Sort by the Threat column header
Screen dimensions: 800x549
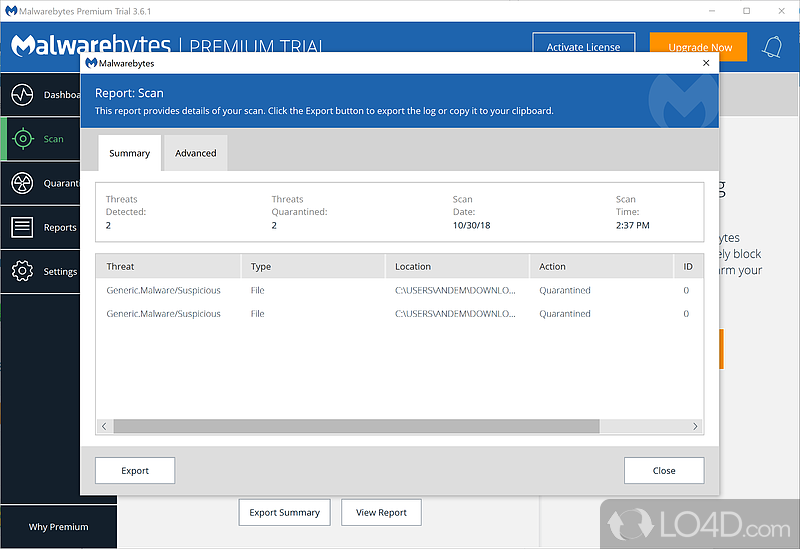pos(168,266)
